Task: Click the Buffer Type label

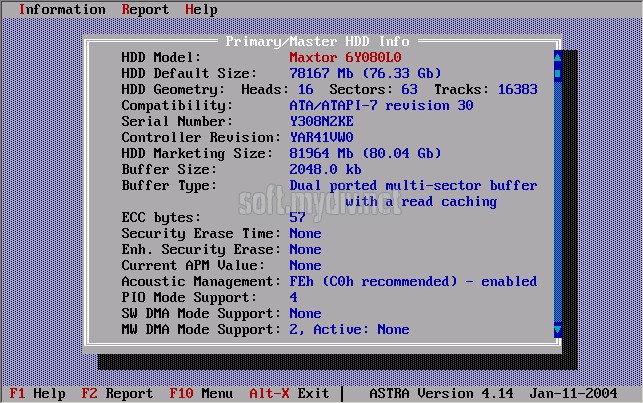Action: 169,185
